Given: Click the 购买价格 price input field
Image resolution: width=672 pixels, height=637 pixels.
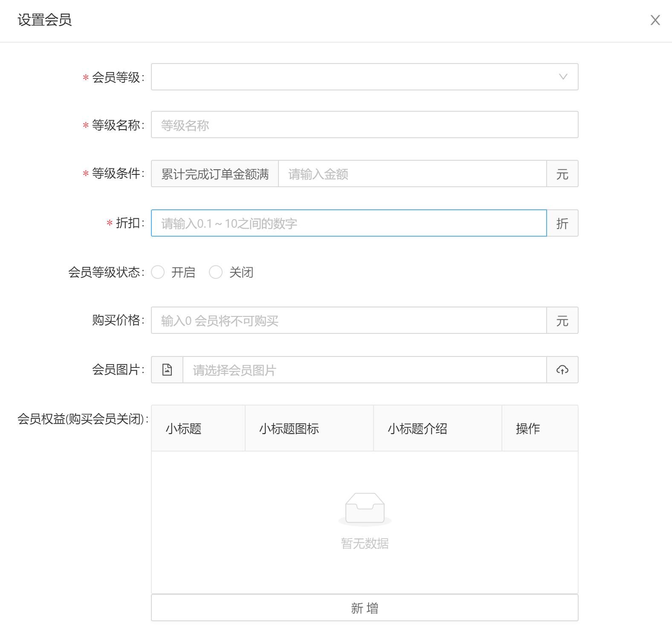Looking at the screenshot, I should tap(348, 320).
